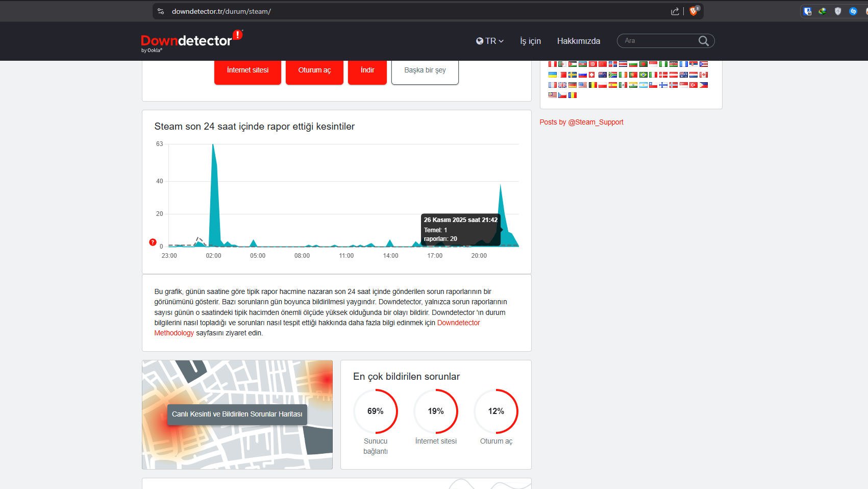Select the Malaysia flag
The height and width of the screenshot is (489, 868).
tap(553, 95)
